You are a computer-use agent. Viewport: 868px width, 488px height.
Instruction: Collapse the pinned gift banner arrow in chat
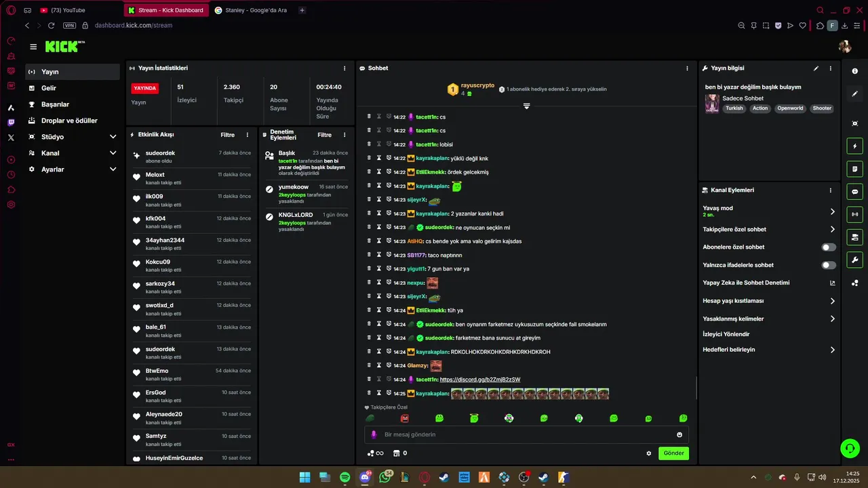526,106
